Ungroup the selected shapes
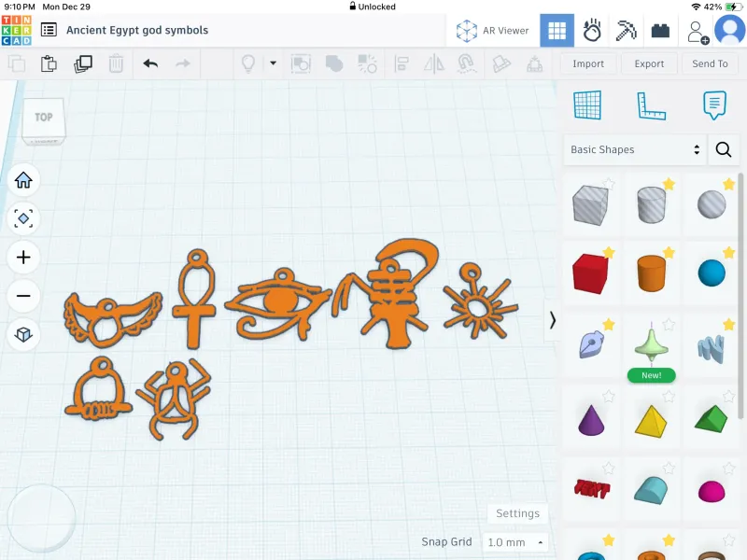747x560 pixels. pyautogui.click(x=368, y=63)
